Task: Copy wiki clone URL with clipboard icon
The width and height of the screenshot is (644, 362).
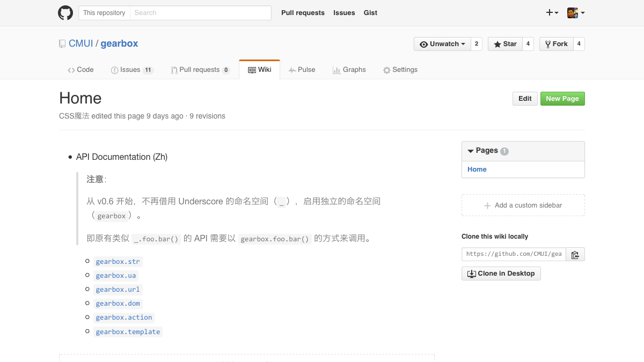Action: (x=575, y=254)
